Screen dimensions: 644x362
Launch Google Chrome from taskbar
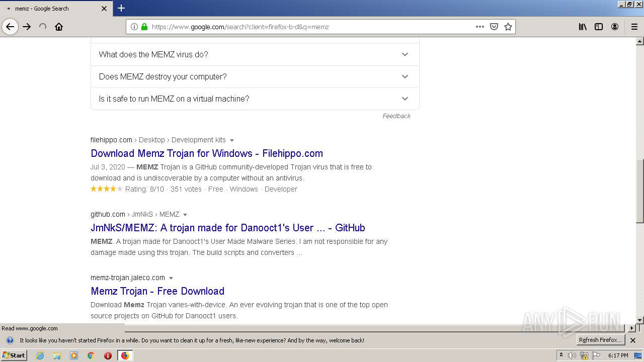[91, 355]
